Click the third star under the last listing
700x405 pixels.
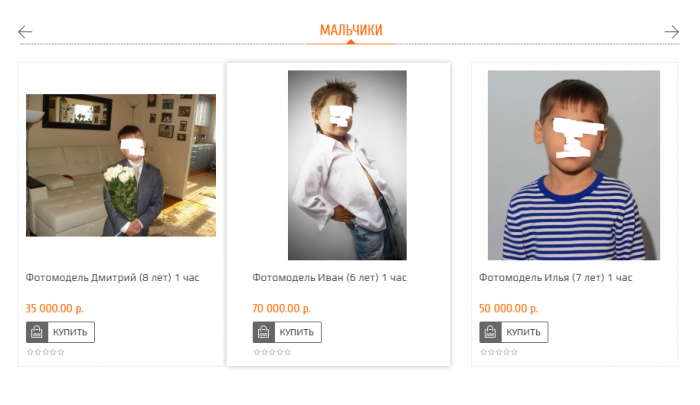[499, 352]
